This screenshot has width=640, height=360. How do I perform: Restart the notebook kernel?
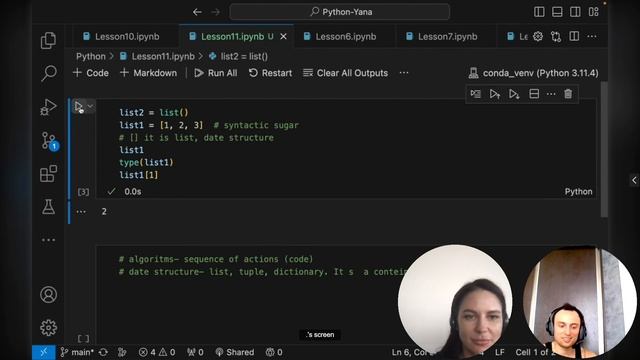point(270,73)
